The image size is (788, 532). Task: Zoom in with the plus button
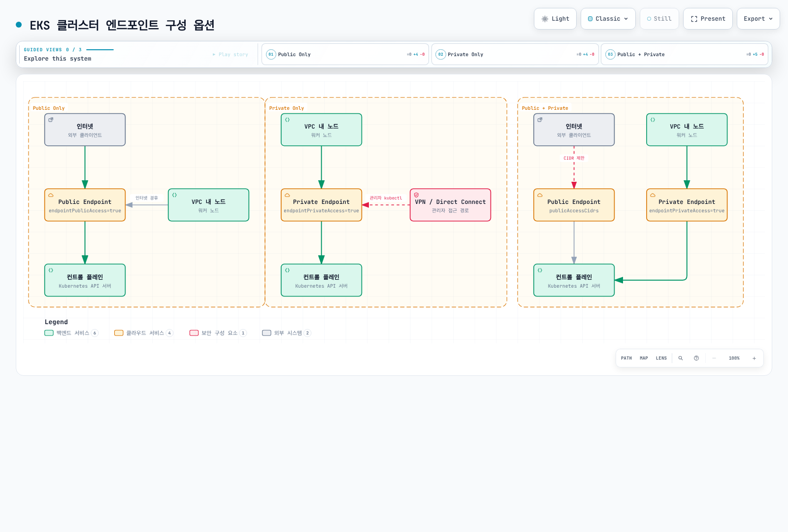(x=754, y=358)
